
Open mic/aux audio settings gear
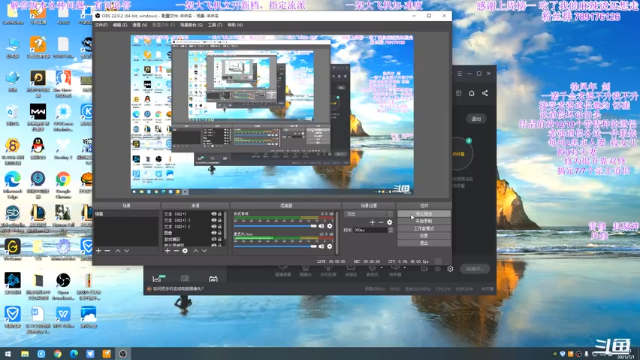coord(329,246)
